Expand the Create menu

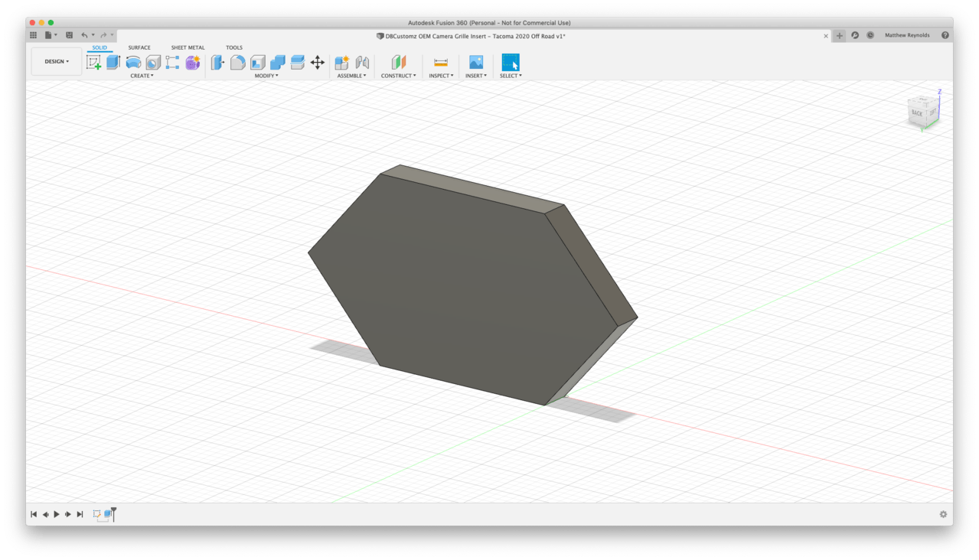[x=142, y=76]
